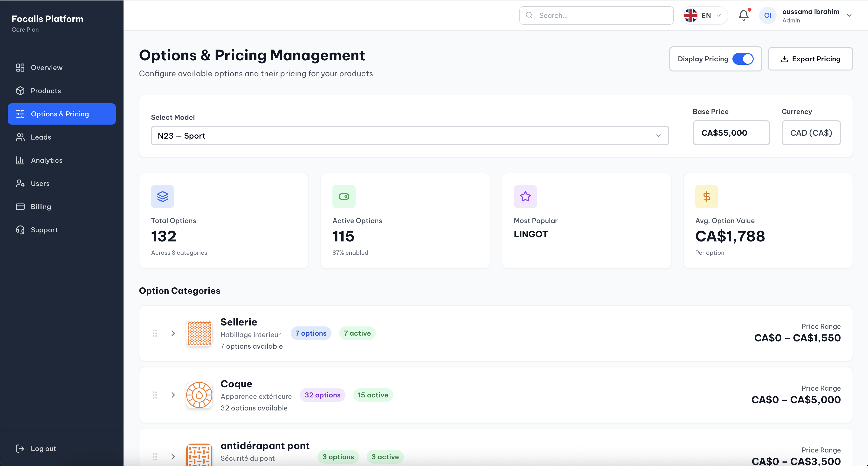Viewport: 868px width, 466px height.
Task: Click the Sellerie category title
Action: [x=239, y=322]
